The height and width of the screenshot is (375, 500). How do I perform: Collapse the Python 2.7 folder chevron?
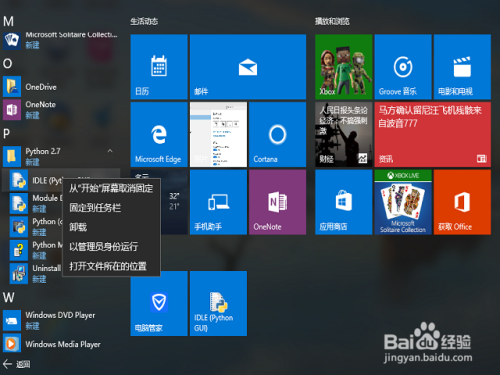[x=110, y=151]
